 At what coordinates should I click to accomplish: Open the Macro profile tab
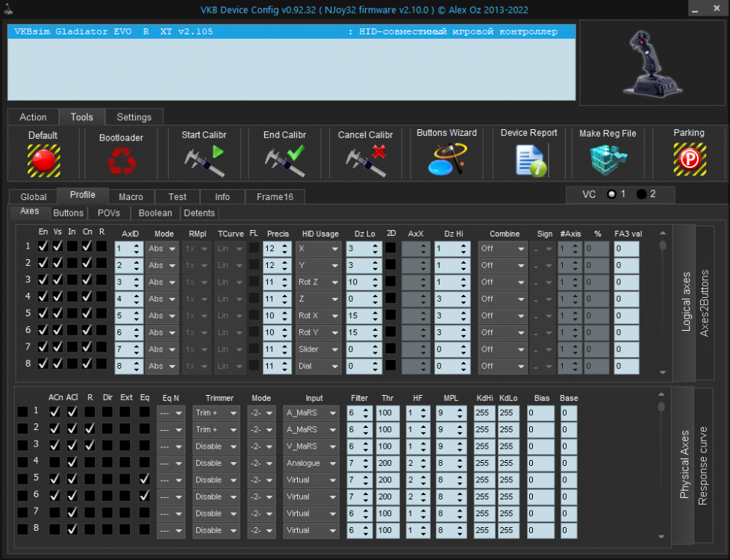tap(131, 197)
